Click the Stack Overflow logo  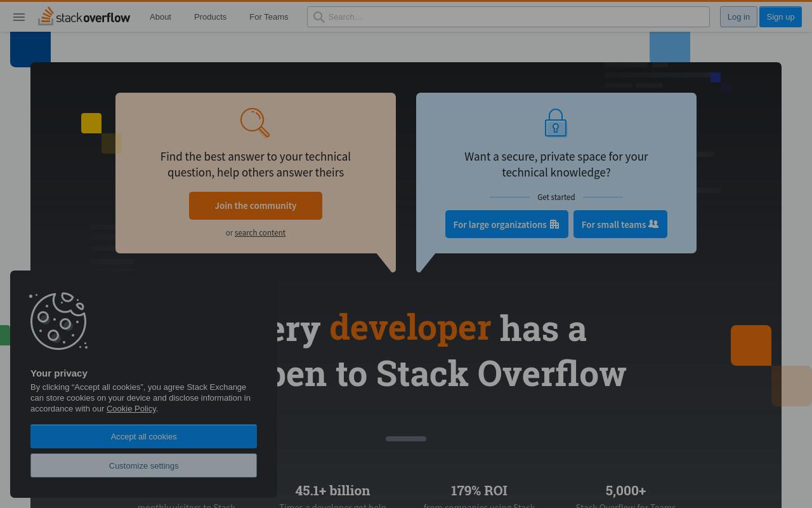click(x=84, y=17)
